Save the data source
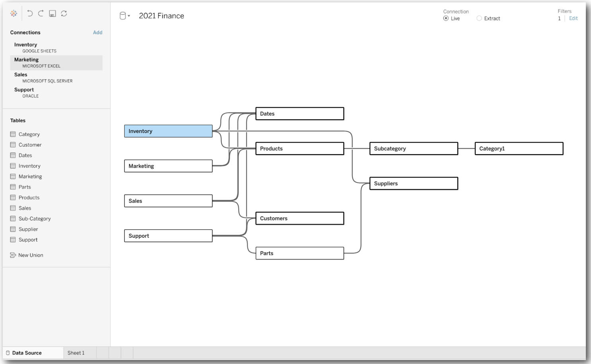 click(x=52, y=14)
